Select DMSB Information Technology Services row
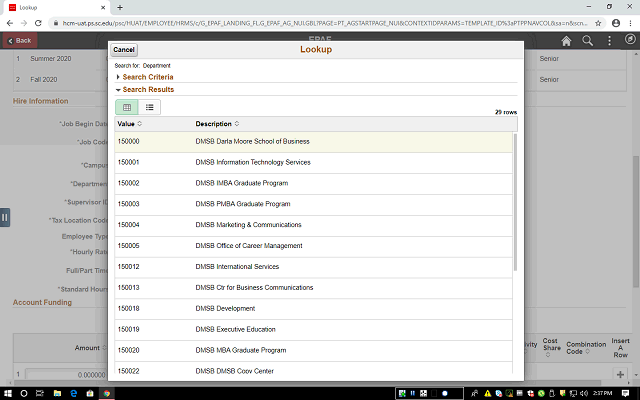This screenshot has height=400, width=640. 313,162
